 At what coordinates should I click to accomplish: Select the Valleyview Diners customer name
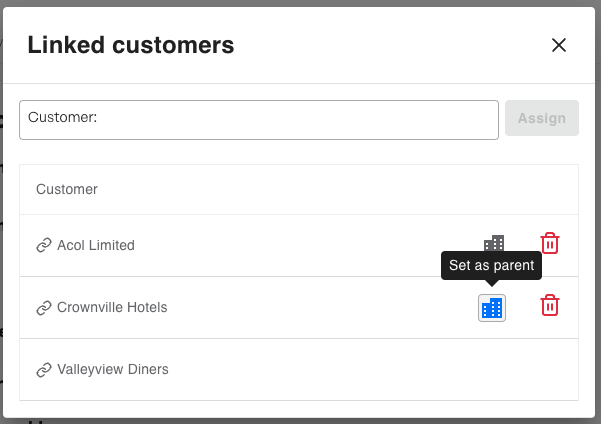(x=113, y=370)
